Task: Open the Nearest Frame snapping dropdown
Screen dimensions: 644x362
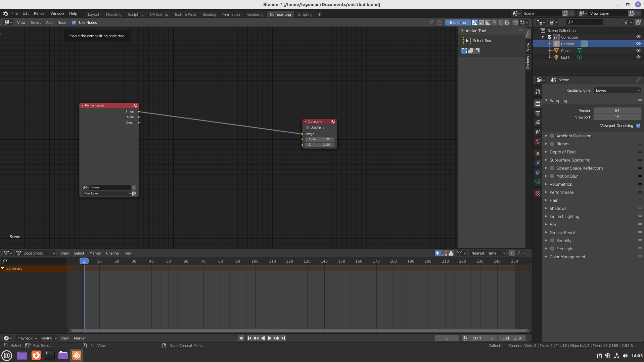Action: click(488, 253)
